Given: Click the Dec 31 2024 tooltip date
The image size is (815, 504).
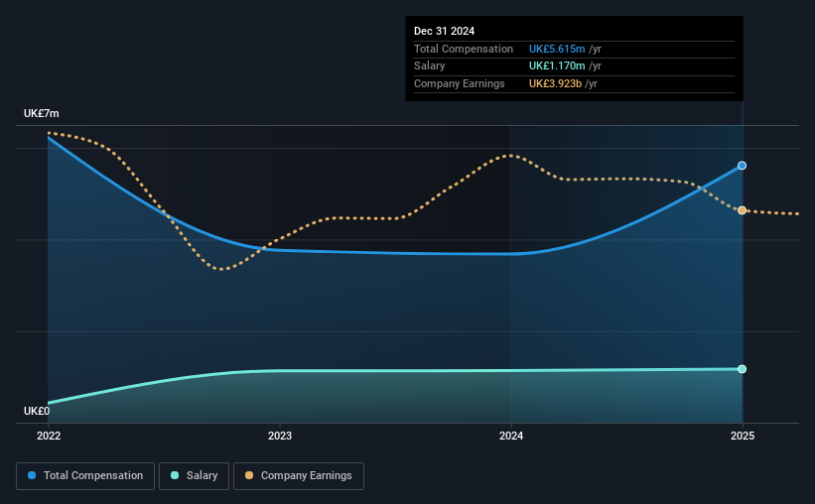Looking at the screenshot, I should tap(444, 31).
